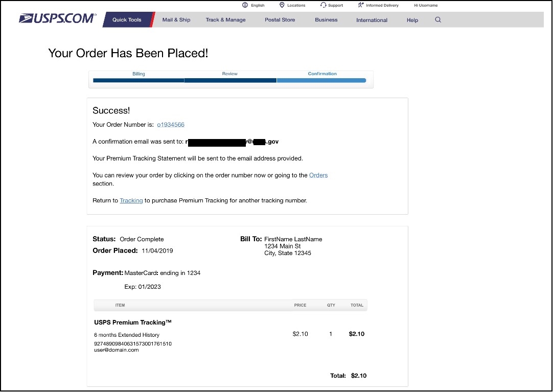The width and height of the screenshot is (553, 392).
Task: Open order number o1934566 link
Action: point(171,124)
